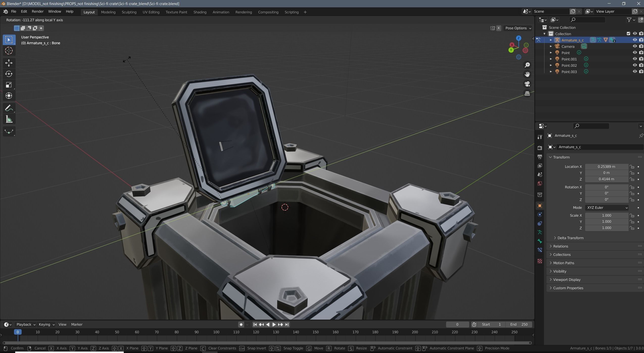644x353 pixels.
Task: Open the rotation Mode XYZ Euler dropdown
Action: (607, 208)
